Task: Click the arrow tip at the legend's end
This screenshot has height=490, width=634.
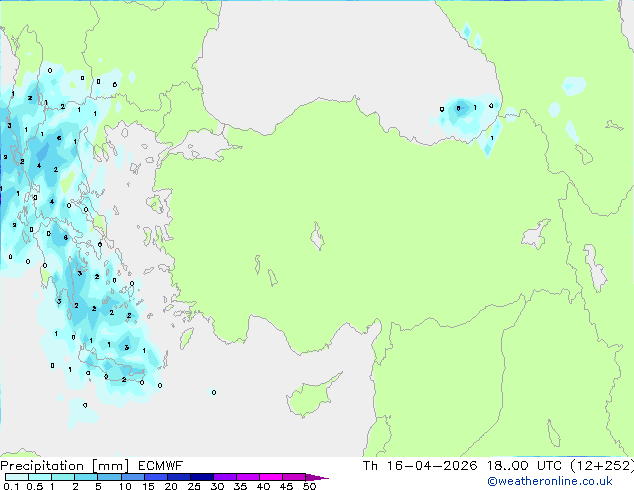Action: tap(317, 477)
